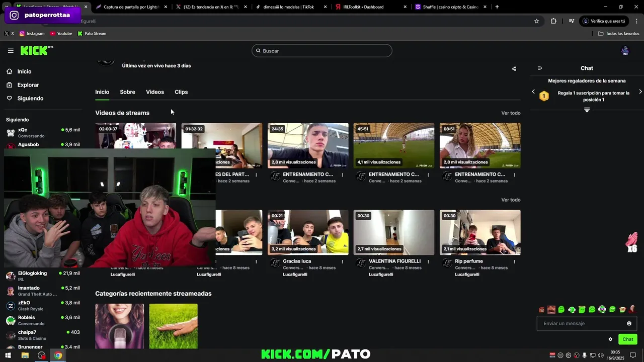Screen dimensions: 644x362
Task: Open options for VALENTINA FIGURELLI clip
Action: [428, 262]
